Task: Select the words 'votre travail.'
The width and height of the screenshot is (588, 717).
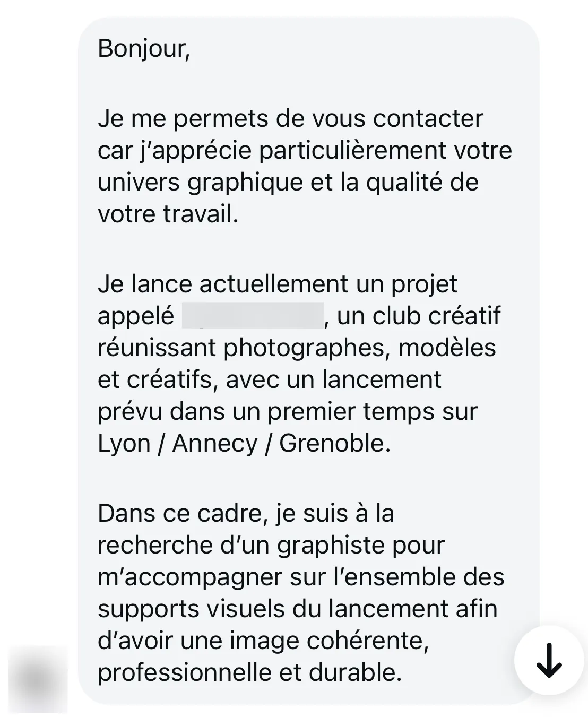Action: (168, 214)
